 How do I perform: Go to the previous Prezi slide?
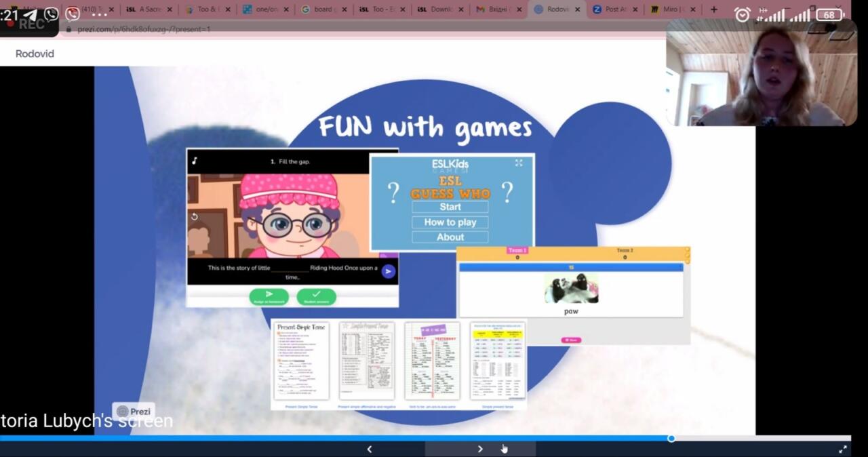tap(369, 449)
